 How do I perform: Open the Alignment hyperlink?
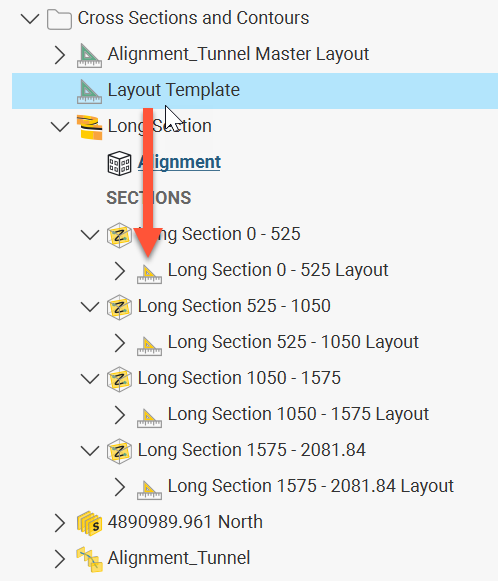(179, 162)
